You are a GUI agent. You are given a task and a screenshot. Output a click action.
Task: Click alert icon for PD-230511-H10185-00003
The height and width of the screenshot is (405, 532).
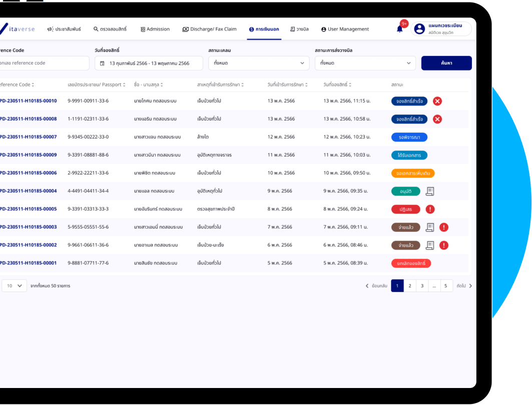pos(444,227)
